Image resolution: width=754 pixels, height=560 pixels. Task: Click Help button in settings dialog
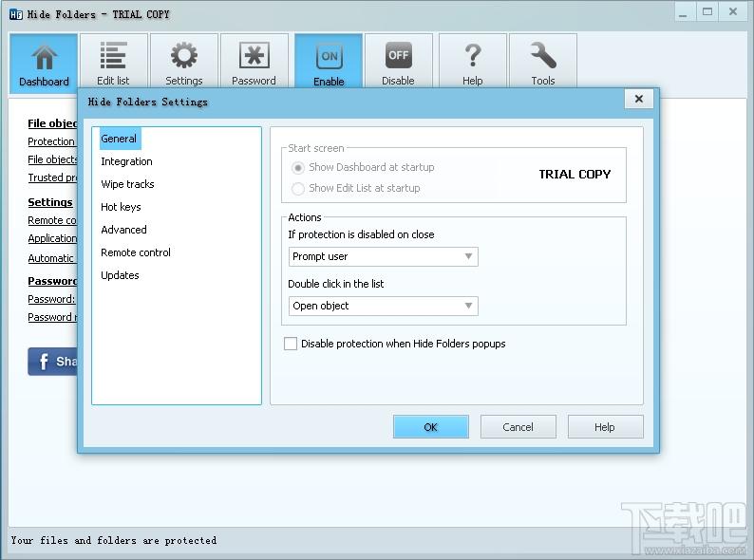tap(605, 427)
